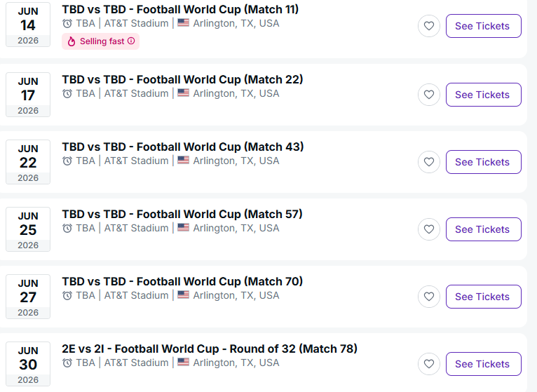Screen dimensions: 537x392
Task: Toggle the heart for Match 22
Action: tap(429, 95)
